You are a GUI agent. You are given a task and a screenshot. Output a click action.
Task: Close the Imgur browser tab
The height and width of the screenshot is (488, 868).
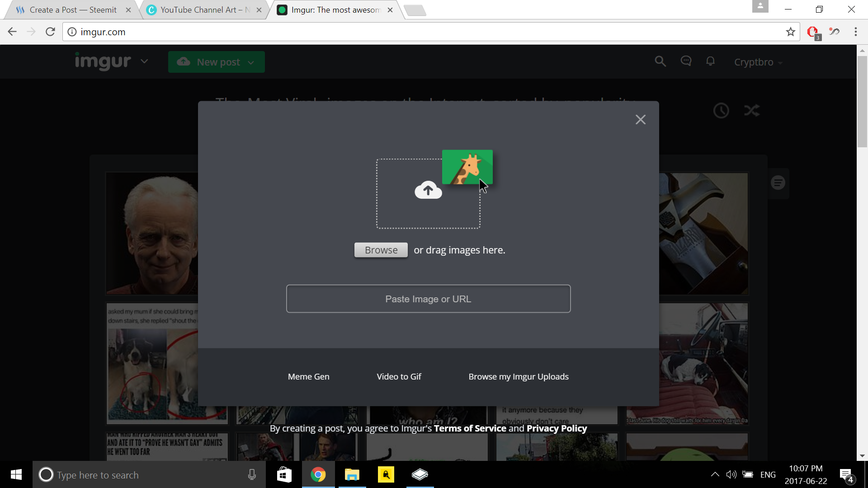(x=390, y=10)
